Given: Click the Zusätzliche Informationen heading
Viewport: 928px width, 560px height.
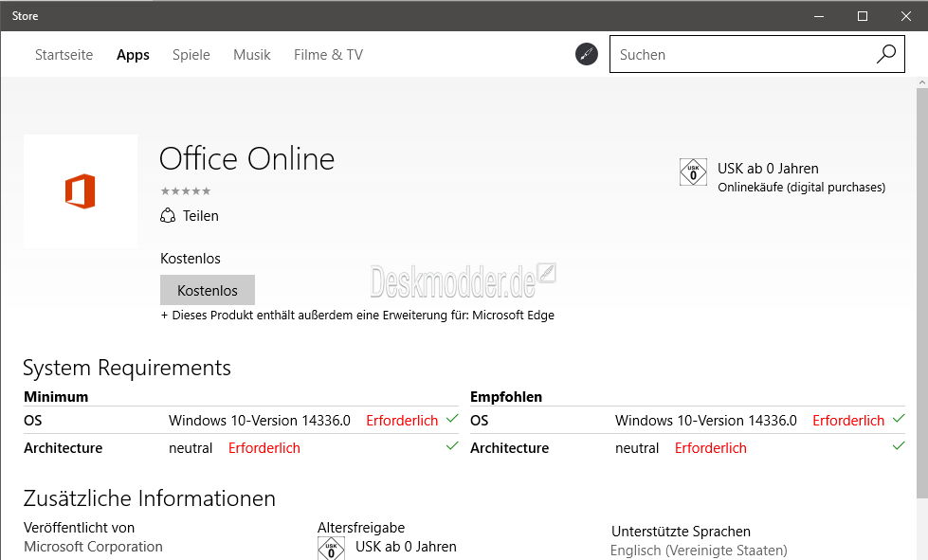Looking at the screenshot, I should point(149,498).
